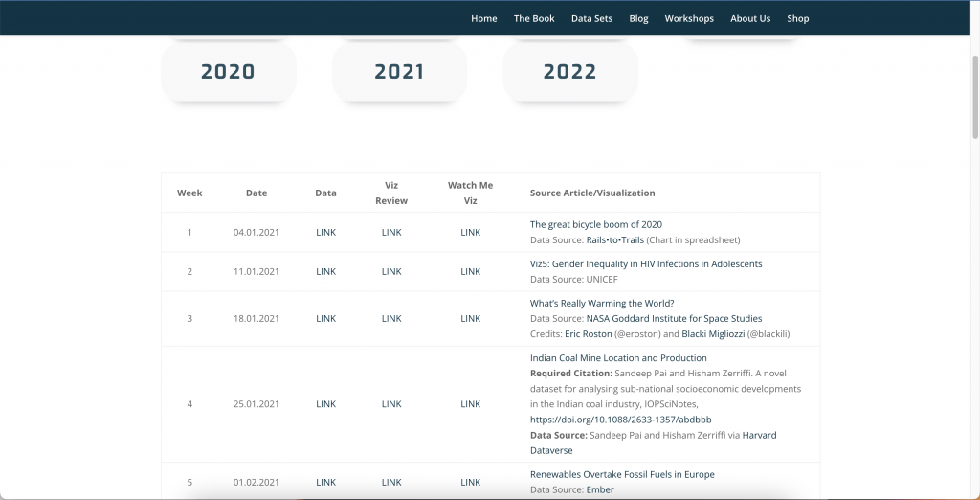
Task: Open the Workshops menu item
Action: (x=689, y=18)
